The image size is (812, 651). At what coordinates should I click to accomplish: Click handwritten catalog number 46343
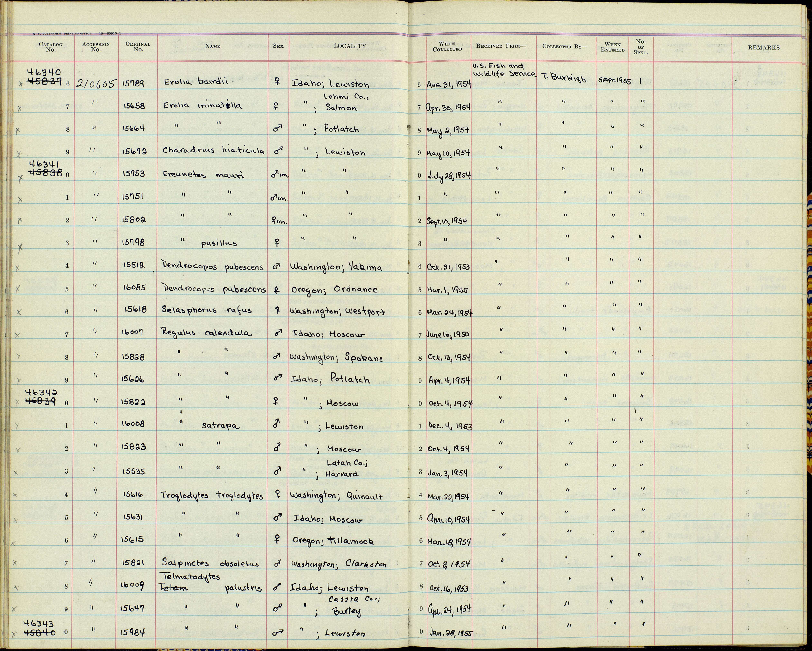39,624
